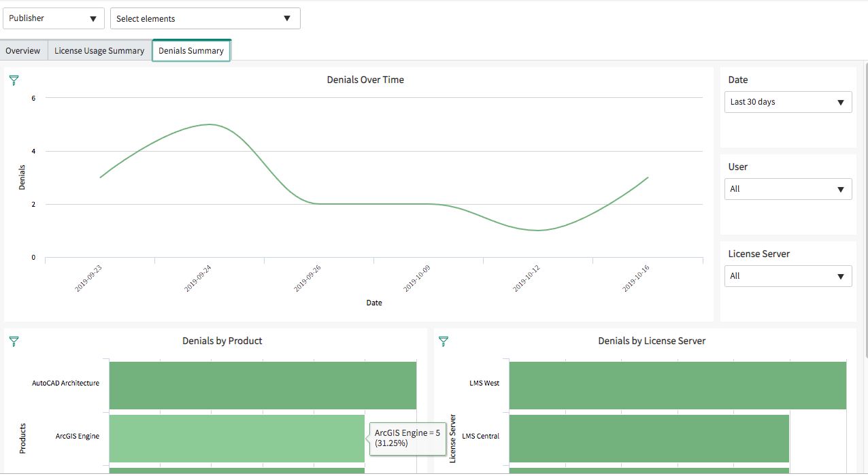Click the LMS Central axis label
Screen dimensions: 868x476
[x=481, y=437]
